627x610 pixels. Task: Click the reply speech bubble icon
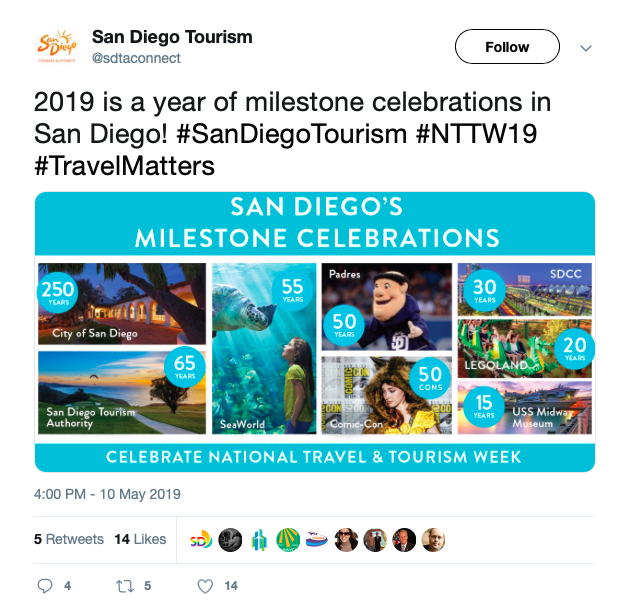(45, 586)
